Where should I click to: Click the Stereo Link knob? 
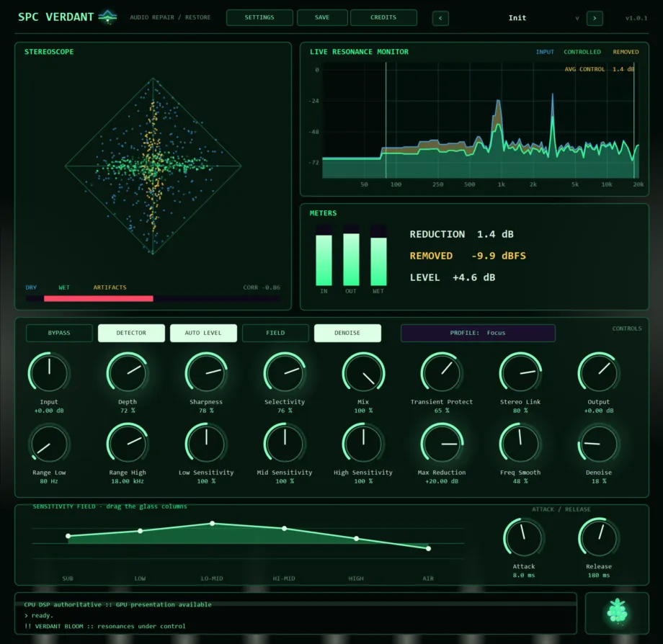click(520, 372)
